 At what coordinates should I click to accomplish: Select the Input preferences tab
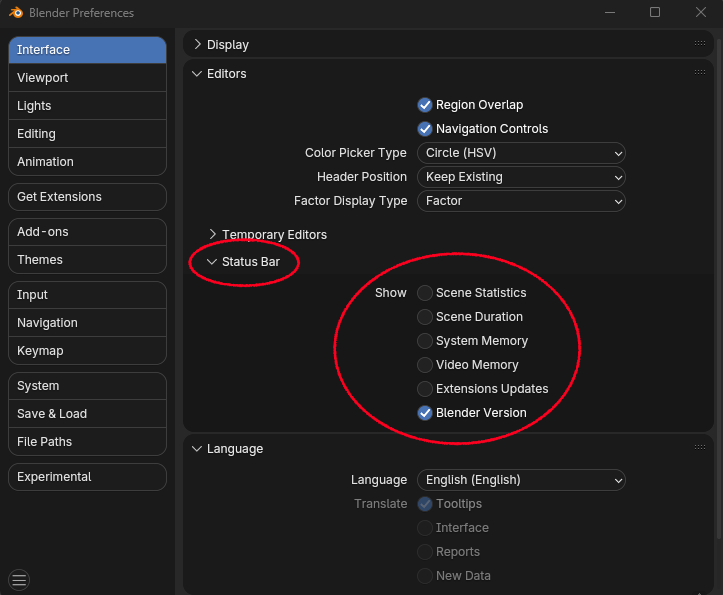pos(87,295)
